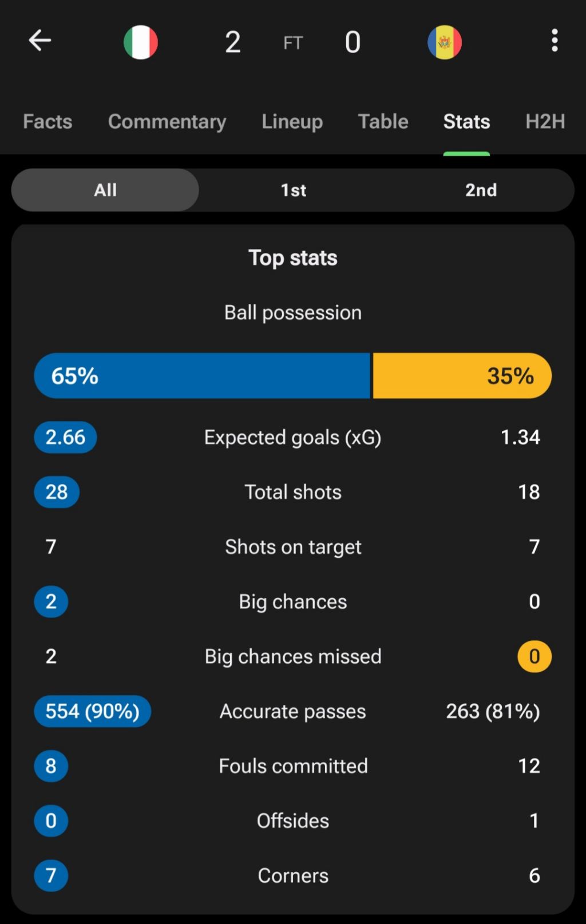The height and width of the screenshot is (924, 586).
Task: Select the Stats tab
Action: pos(466,121)
